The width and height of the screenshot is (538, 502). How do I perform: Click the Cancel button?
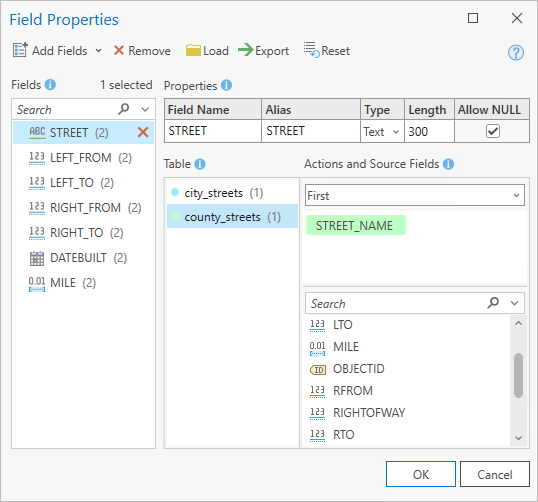[x=494, y=474]
